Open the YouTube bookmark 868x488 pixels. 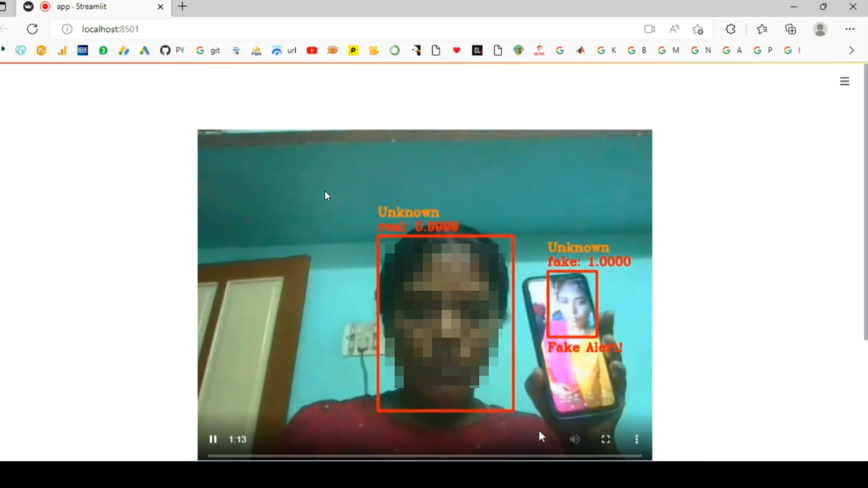point(312,51)
